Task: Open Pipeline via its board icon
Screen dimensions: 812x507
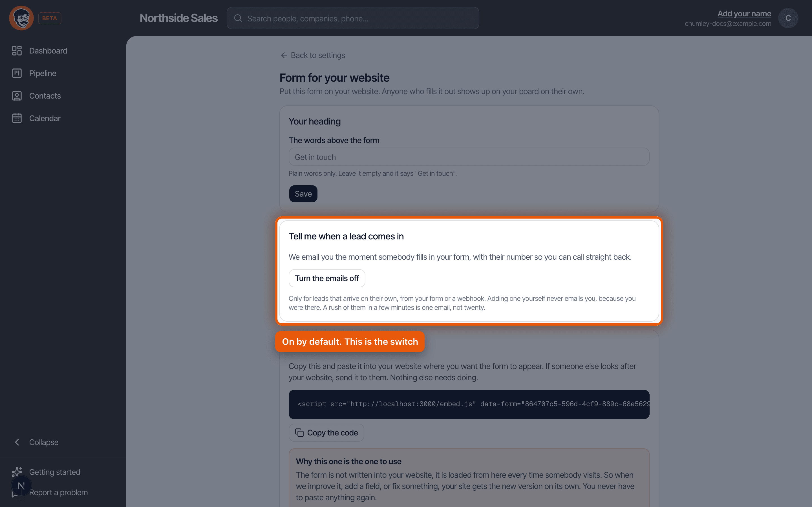Action: point(17,73)
